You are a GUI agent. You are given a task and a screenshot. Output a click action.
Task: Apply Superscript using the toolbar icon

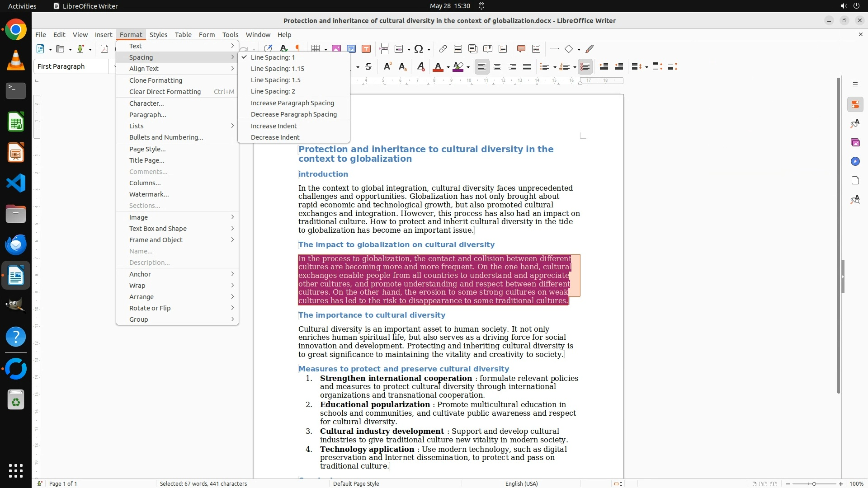pyautogui.click(x=387, y=67)
